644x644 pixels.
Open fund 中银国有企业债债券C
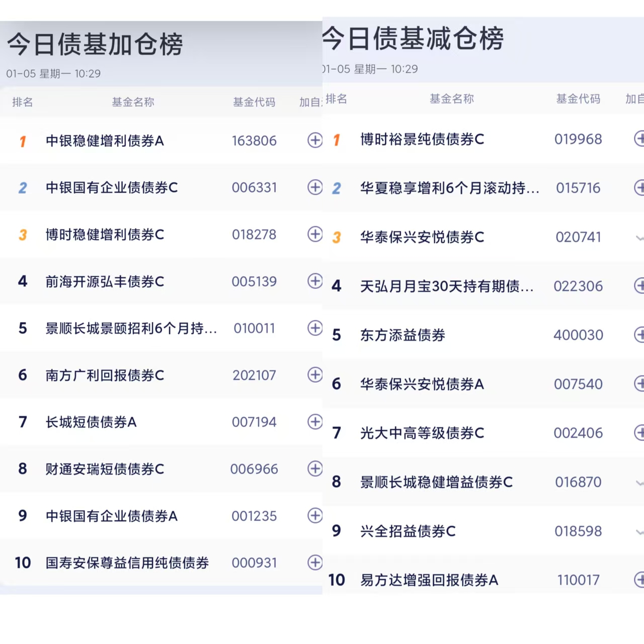(112, 188)
